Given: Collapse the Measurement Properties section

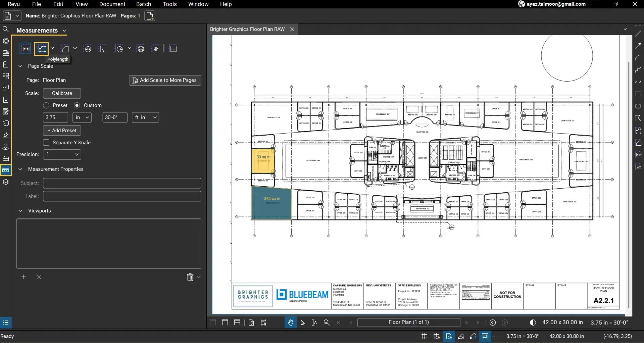Looking at the screenshot, I should pos(20,169).
